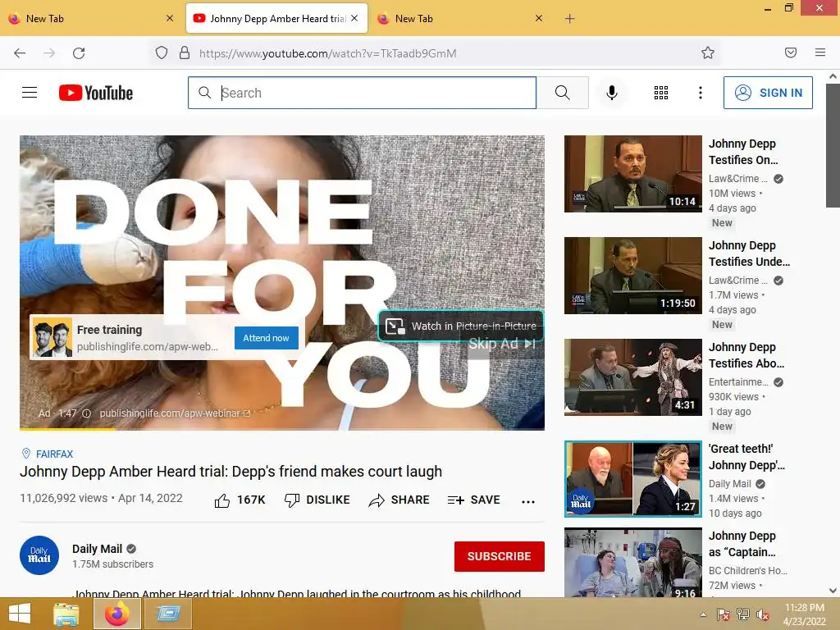
Task: Bookmark this page with star icon
Action: [x=708, y=52]
